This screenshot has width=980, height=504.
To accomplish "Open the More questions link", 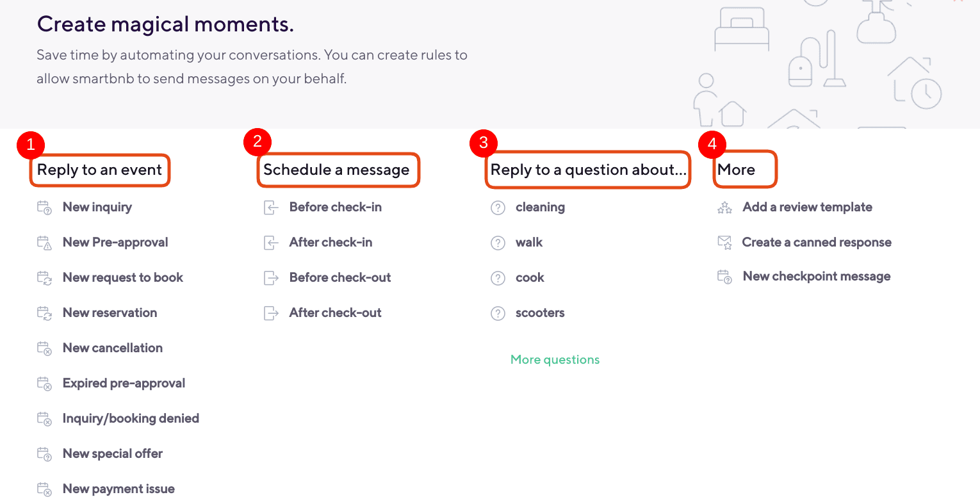I will (555, 359).
